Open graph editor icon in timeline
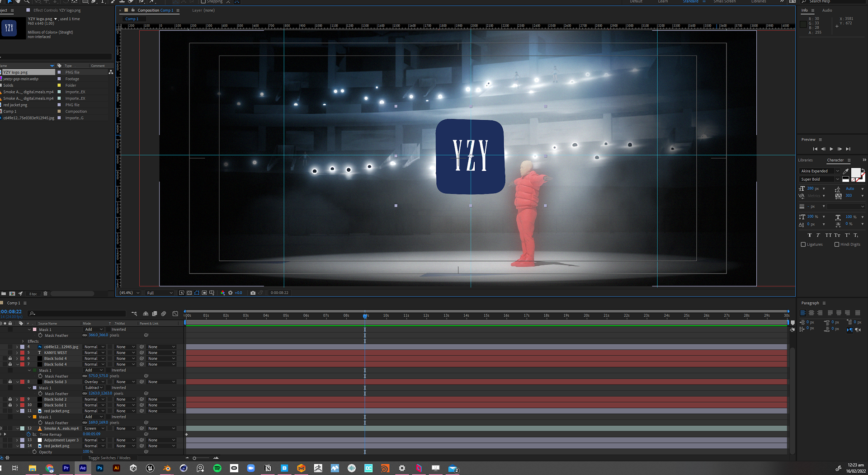 point(175,314)
